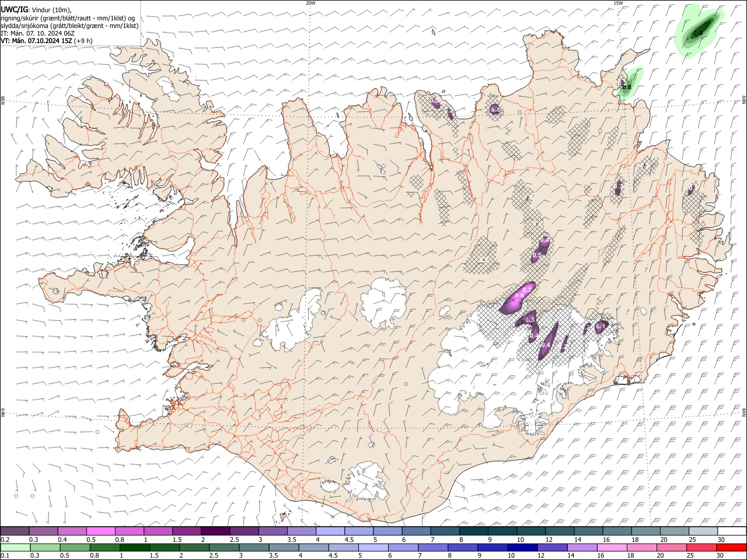Click the snow scale swatch starting at 0.2
This screenshot has width=747, height=560.
[x=15, y=531]
